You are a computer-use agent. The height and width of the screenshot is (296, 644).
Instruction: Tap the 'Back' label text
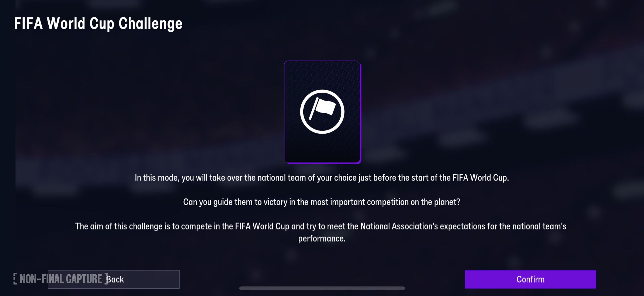pos(115,279)
